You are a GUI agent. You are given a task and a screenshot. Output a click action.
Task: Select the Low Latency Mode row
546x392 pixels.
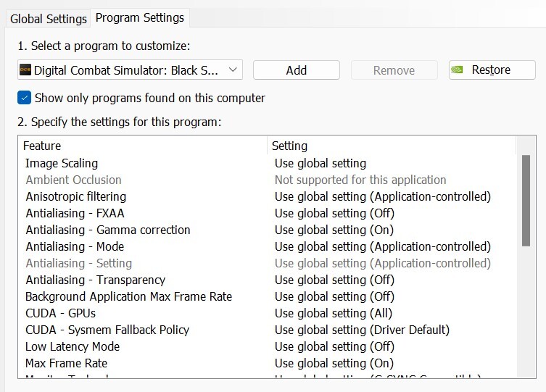coord(268,347)
